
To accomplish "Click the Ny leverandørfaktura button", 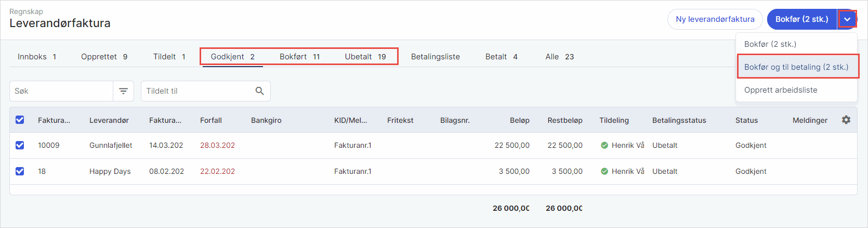I will [715, 19].
